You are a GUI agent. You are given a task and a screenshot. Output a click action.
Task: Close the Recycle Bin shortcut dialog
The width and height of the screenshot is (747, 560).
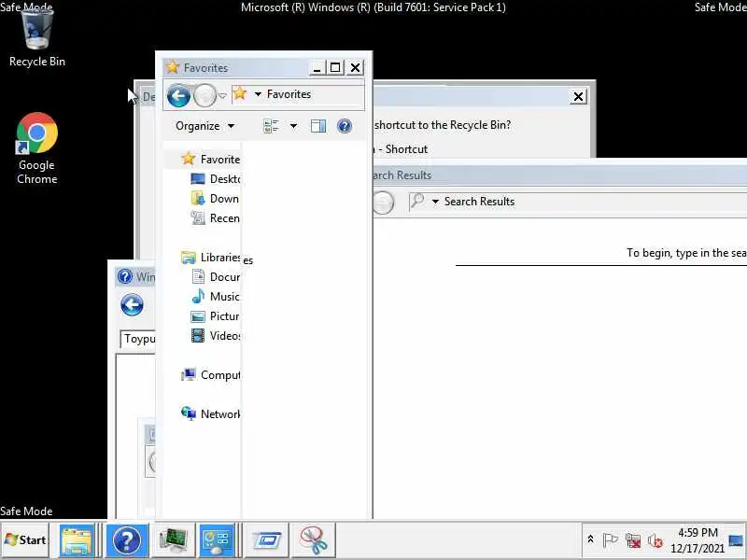578,97
